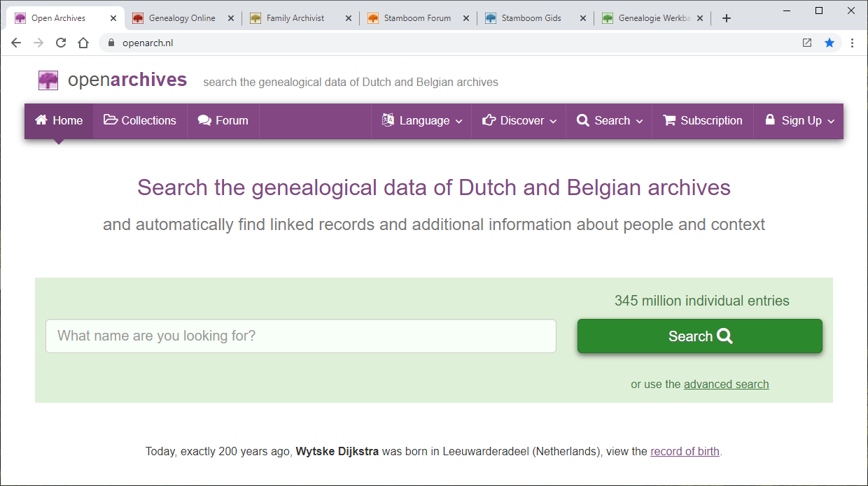Open the Subscription page
Viewport: 868px width, 486px height.
click(x=703, y=120)
